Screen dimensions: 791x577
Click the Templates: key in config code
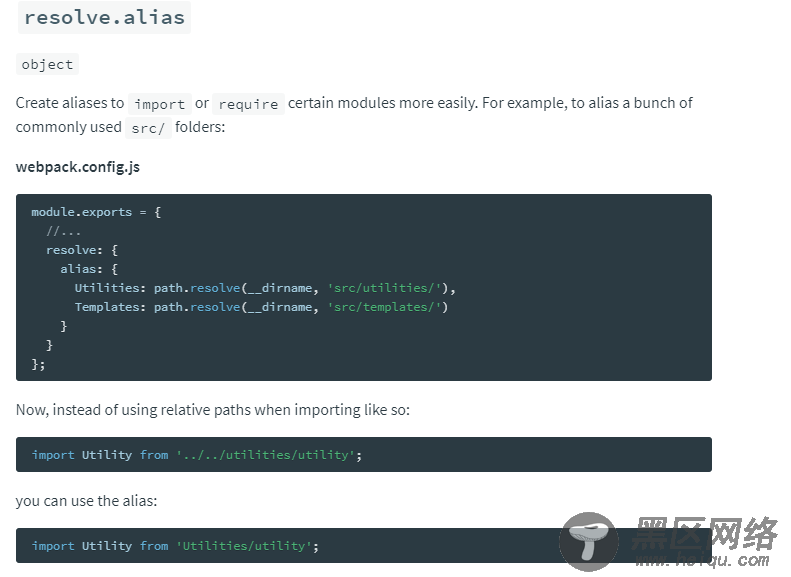(110, 307)
